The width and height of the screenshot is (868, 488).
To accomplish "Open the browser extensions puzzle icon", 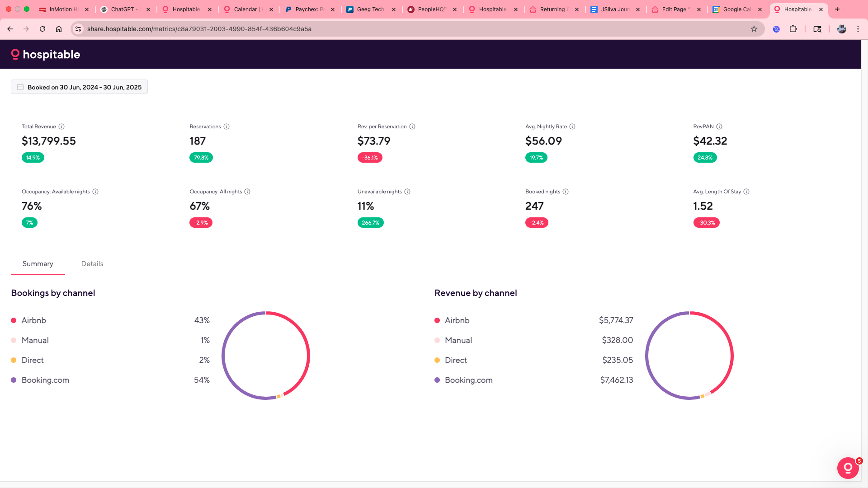I will (x=793, y=29).
